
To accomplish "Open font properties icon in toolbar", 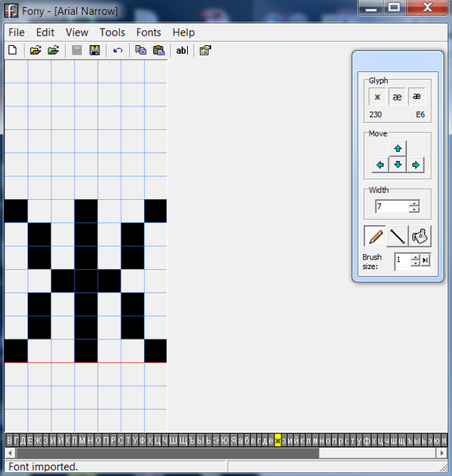I will [205, 50].
